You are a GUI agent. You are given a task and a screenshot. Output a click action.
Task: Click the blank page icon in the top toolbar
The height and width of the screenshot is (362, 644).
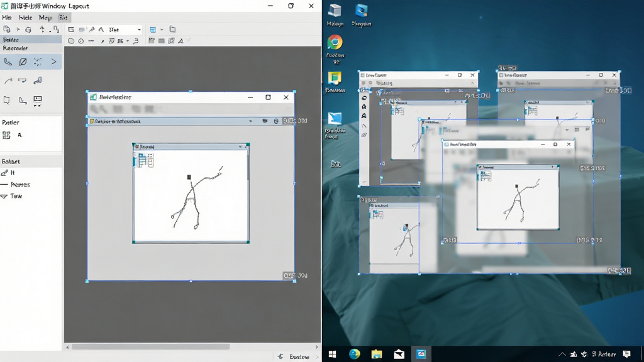(x=172, y=30)
